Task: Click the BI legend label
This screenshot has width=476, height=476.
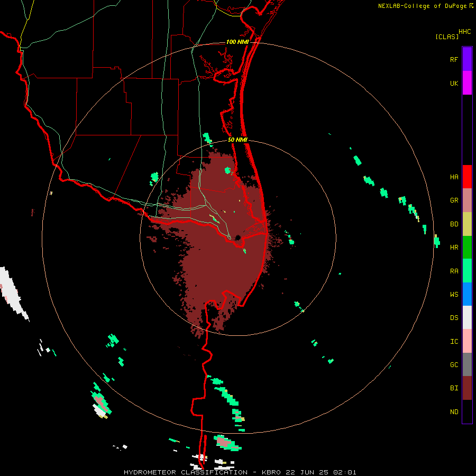Action: point(454,388)
